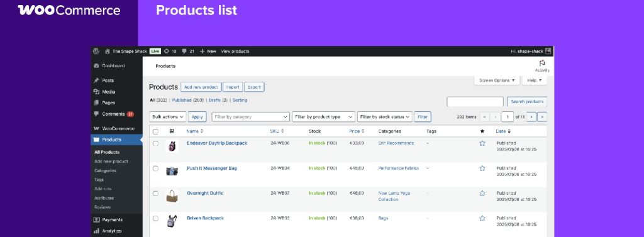Focus the product search input field
Image resolution: width=644 pixels, height=237 pixels.
(475, 102)
